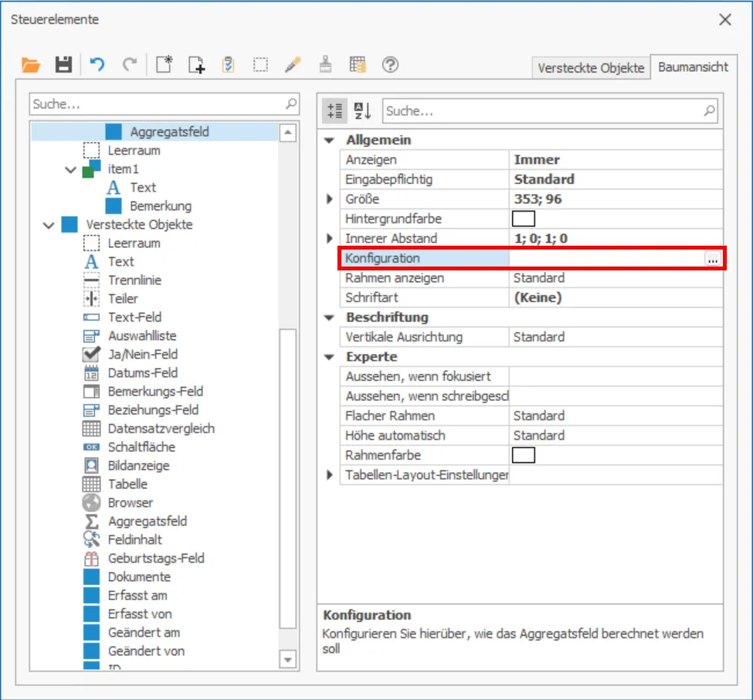Select the Datums-Feld calendar item
The height and width of the screenshot is (700, 753).
[131, 373]
